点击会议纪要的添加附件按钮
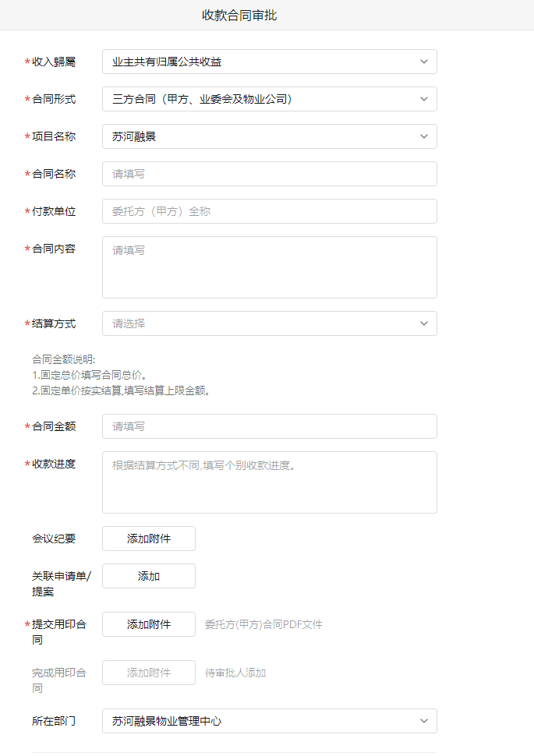 pos(148,539)
